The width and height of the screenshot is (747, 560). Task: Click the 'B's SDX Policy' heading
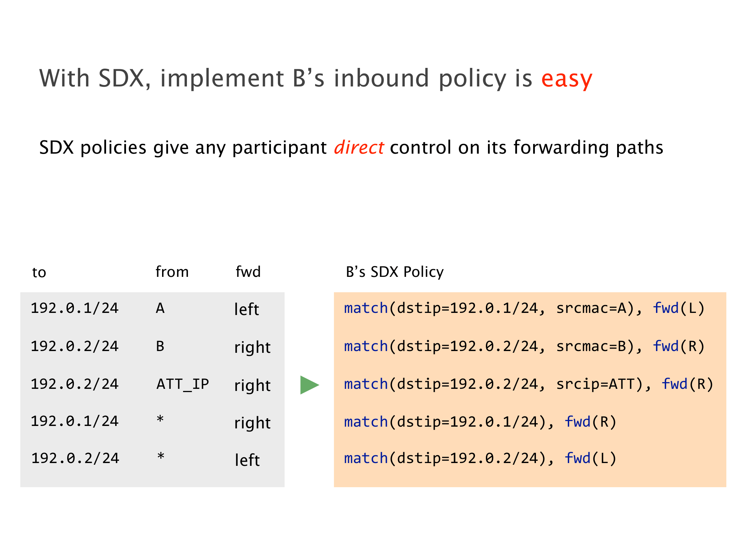(x=395, y=272)
